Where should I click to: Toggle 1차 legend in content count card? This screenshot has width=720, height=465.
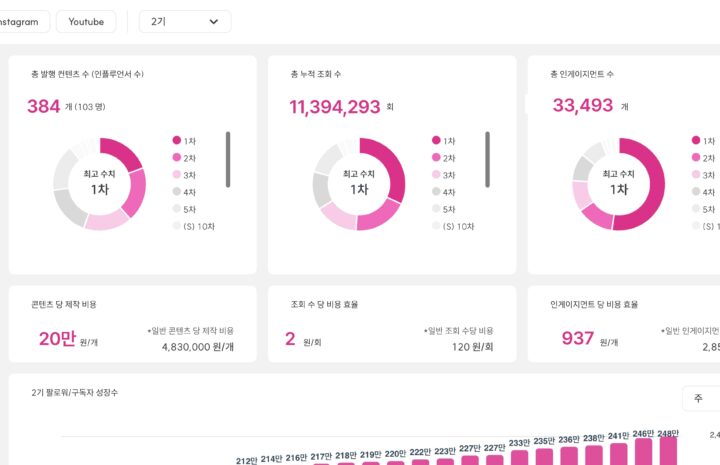(x=184, y=141)
